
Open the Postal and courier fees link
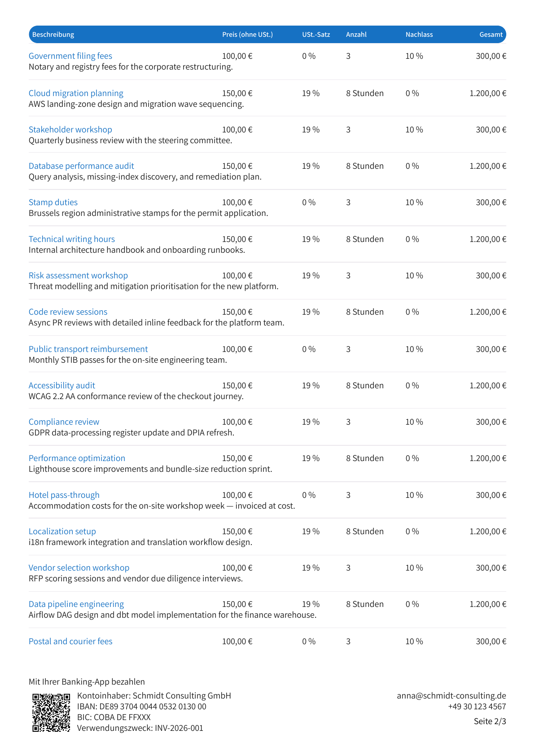tap(70, 642)
